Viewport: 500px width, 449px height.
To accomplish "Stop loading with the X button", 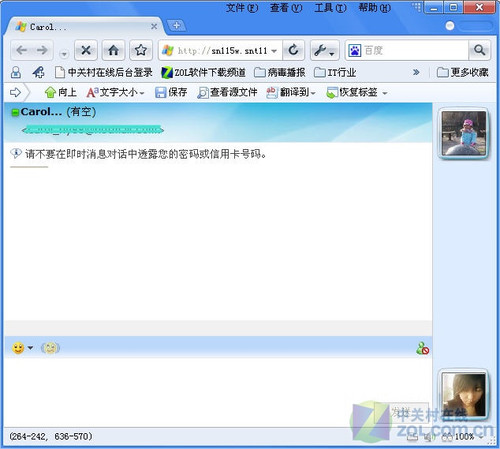I will point(86,50).
